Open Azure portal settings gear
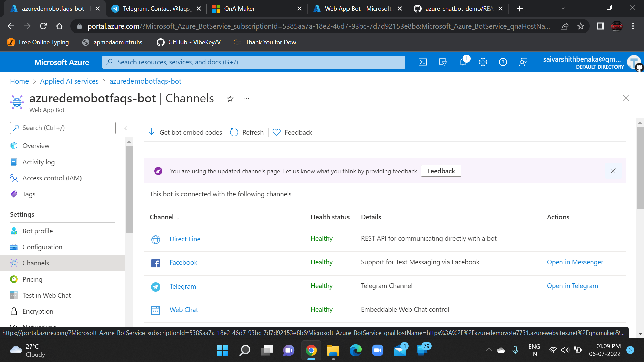The width and height of the screenshot is (644, 362). [483, 62]
